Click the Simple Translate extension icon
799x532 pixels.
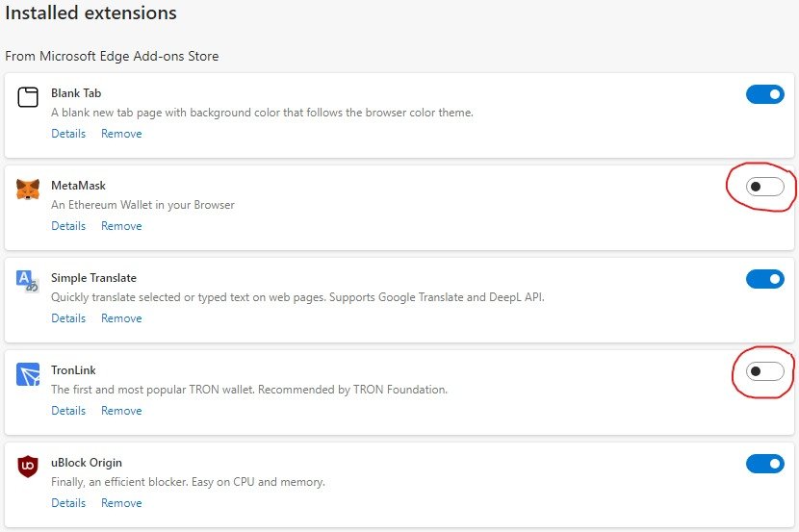(28, 281)
